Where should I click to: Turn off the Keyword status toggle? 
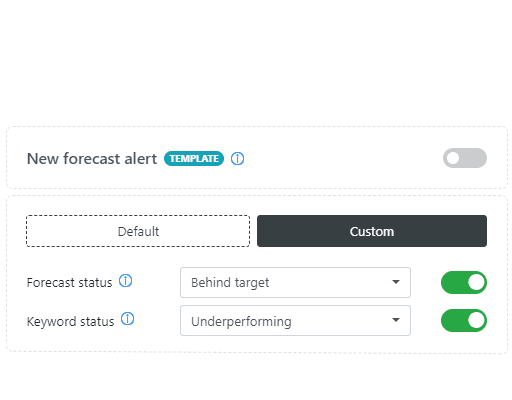pos(464,320)
